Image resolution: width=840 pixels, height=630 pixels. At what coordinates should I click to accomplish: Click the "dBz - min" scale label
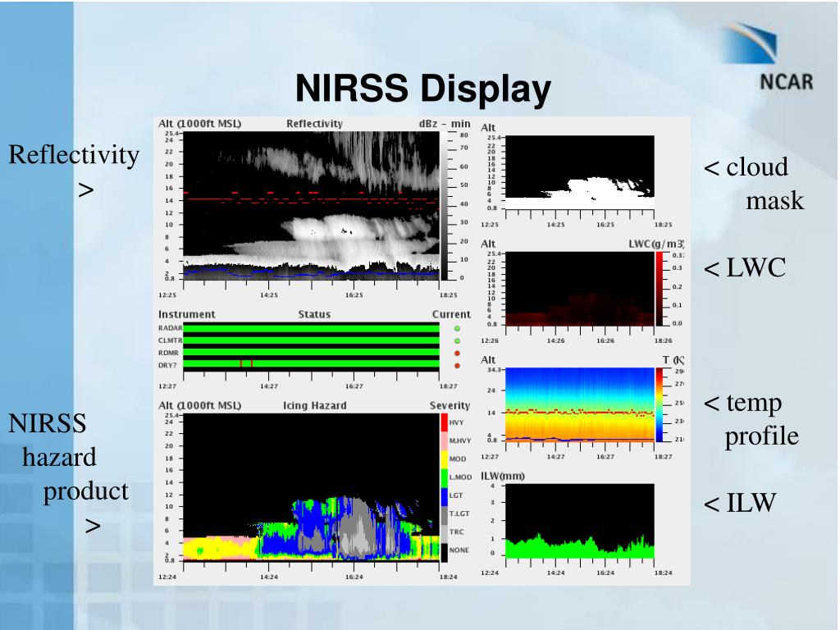pyautogui.click(x=445, y=124)
